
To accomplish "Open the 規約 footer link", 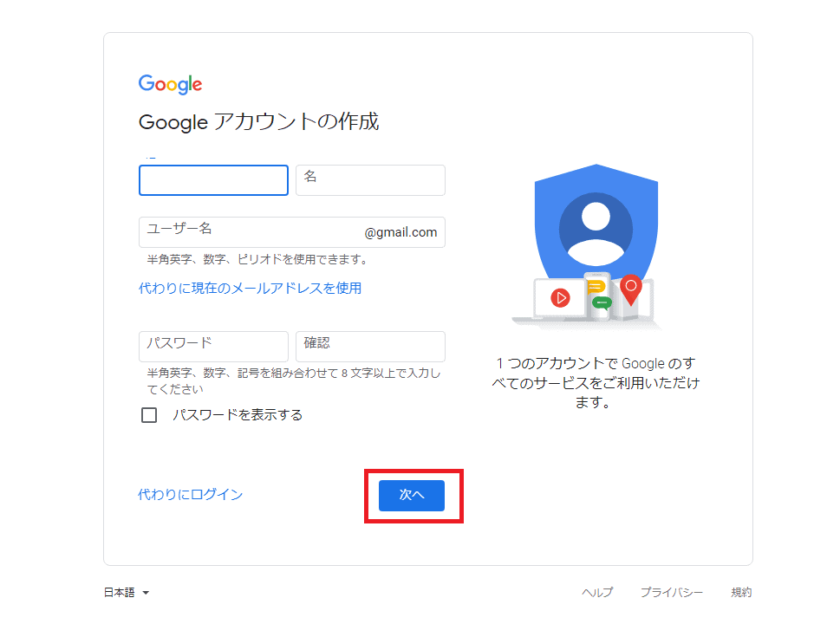I will click(741, 593).
